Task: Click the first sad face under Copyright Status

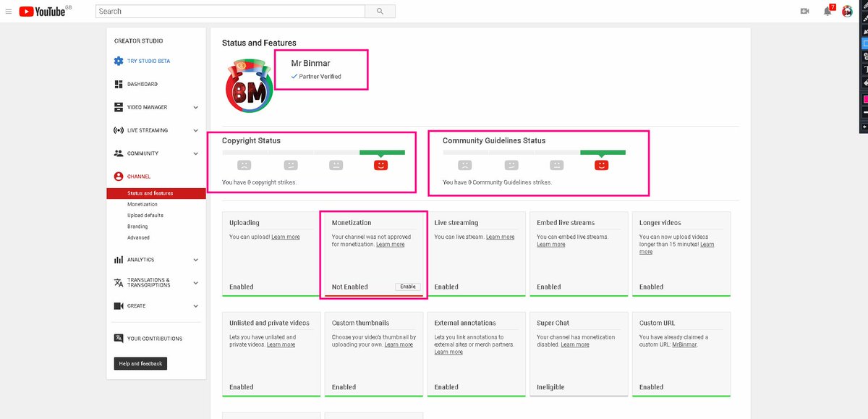Action: point(244,165)
